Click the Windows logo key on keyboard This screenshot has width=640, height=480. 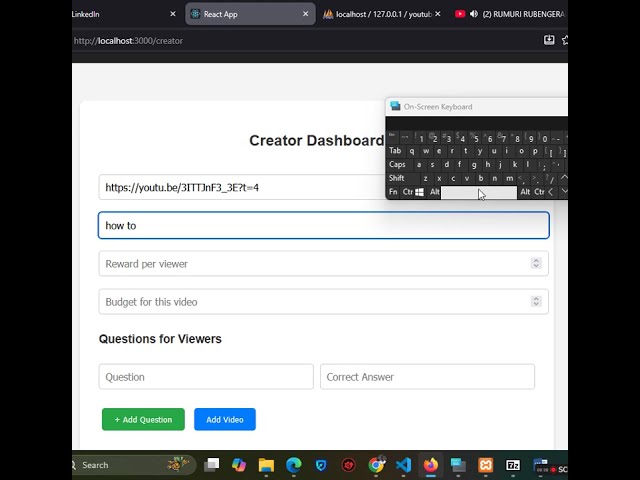[419, 192]
